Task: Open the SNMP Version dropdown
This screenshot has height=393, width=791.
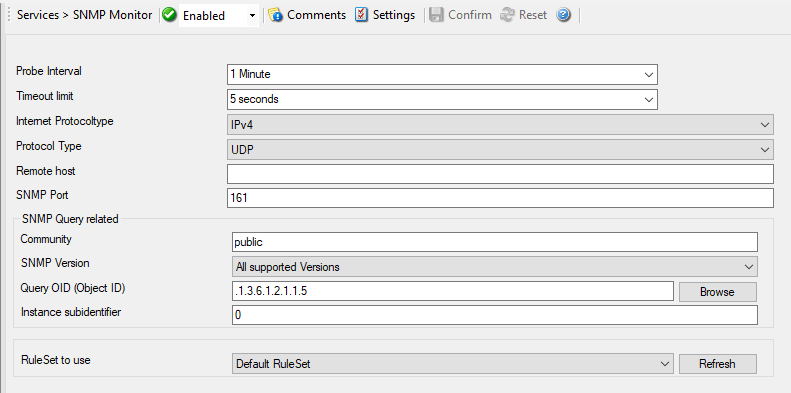Action: [495, 267]
